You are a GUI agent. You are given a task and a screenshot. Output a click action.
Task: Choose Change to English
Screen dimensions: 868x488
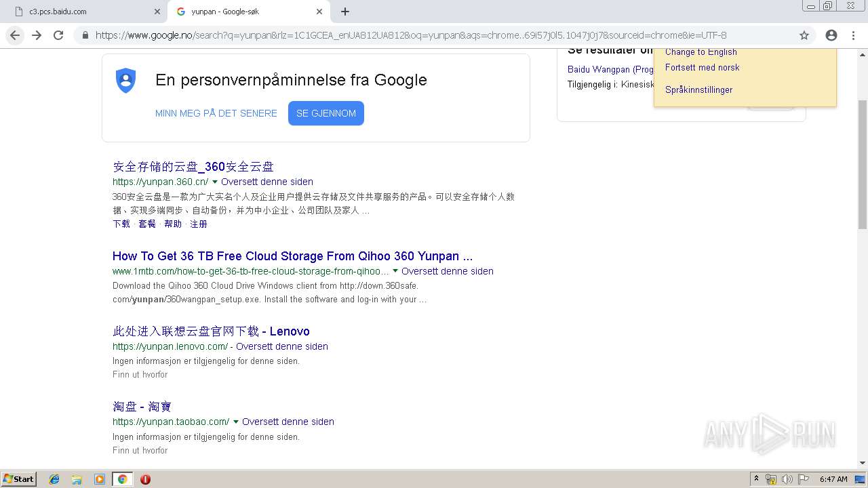tap(701, 52)
